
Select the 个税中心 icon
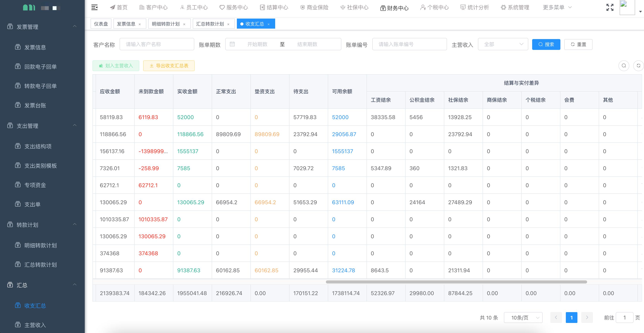(423, 7)
